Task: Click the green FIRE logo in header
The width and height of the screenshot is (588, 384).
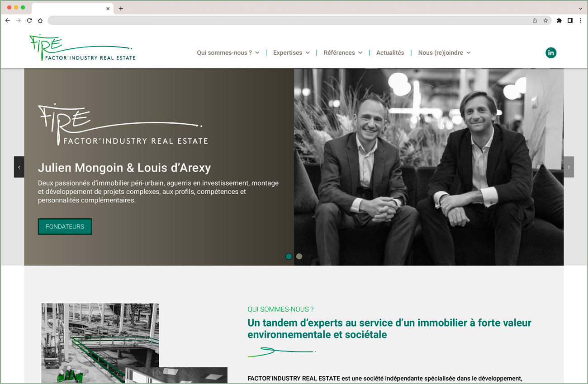Action: (82, 47)
